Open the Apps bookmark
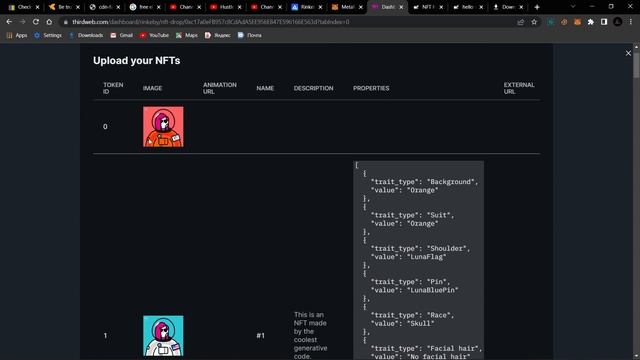The image size is (640, 360). pos(17,36)
